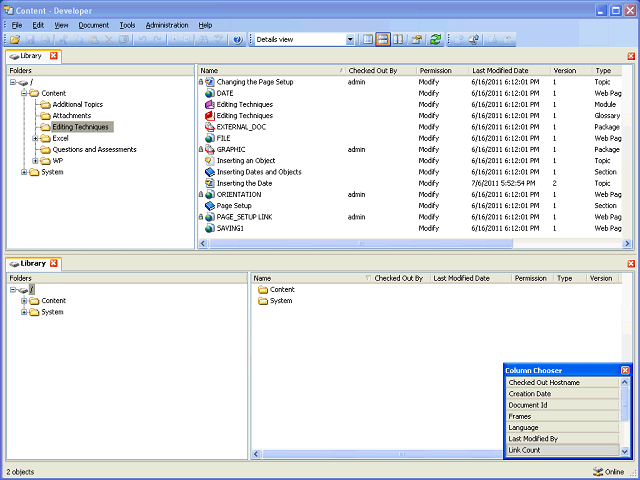
Task: Collapse the Content folder in upper tree
Action: [x=24, y=93]
